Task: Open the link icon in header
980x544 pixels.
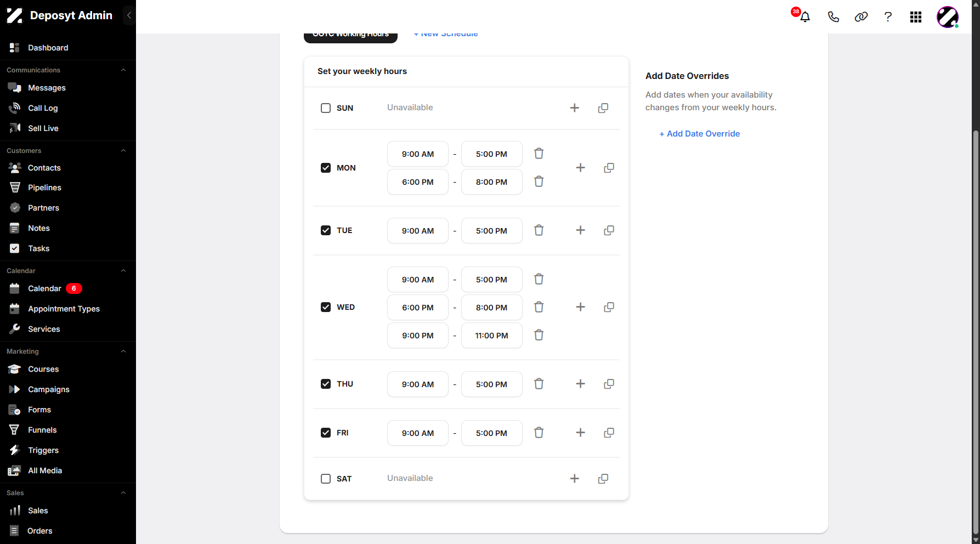Action: [x=861, y=17]
